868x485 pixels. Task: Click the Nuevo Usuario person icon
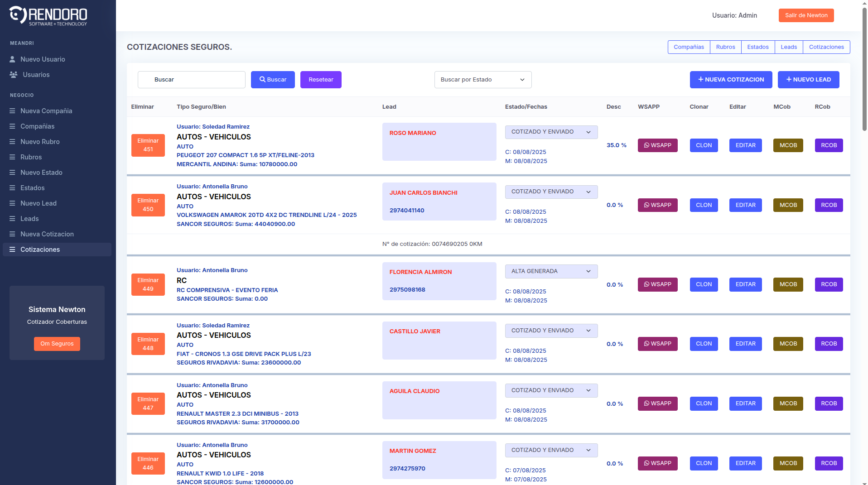coord(13,59)
